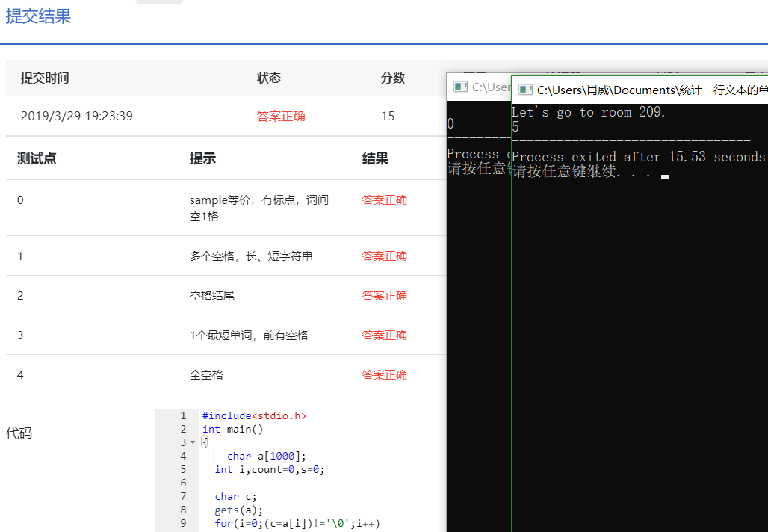
Task: Click hint 1个最短单词，前有空格
Action: [x=249, y=335]
